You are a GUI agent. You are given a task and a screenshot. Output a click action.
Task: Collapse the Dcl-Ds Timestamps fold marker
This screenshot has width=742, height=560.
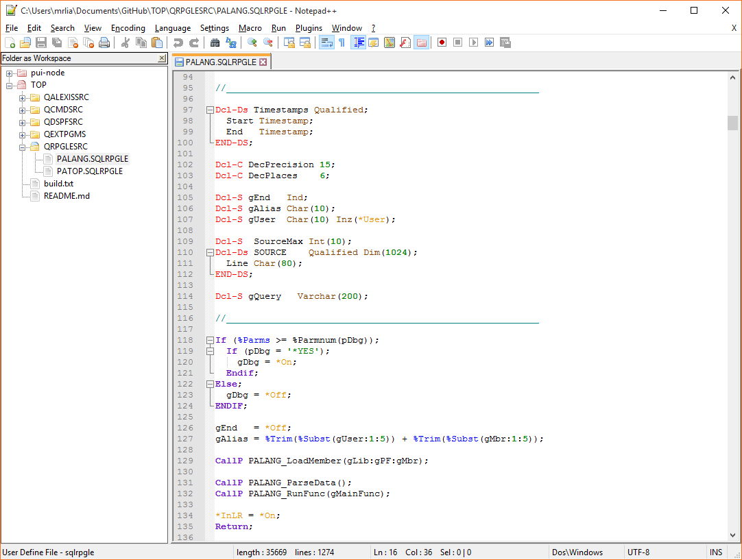point(208,110)
